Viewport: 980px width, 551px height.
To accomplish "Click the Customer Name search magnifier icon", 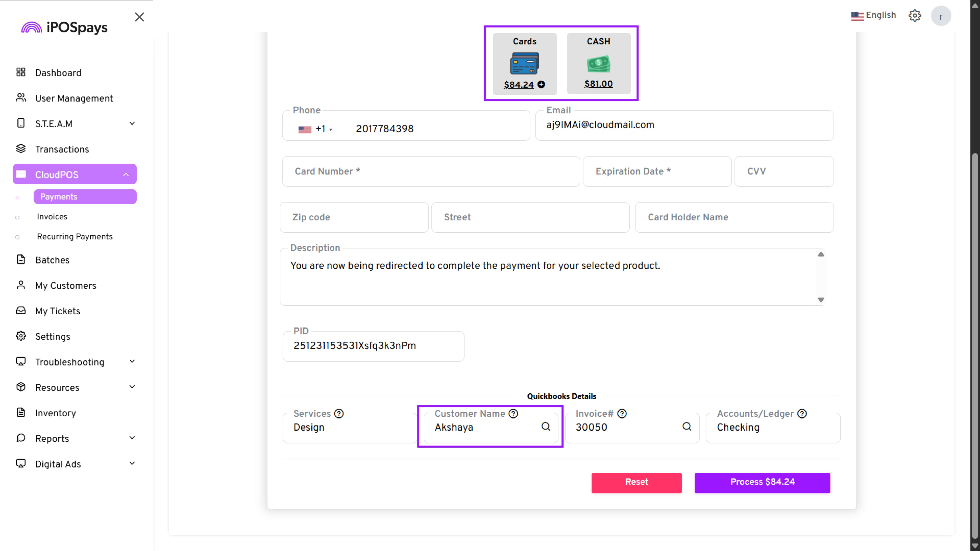I will click(546, 427).
